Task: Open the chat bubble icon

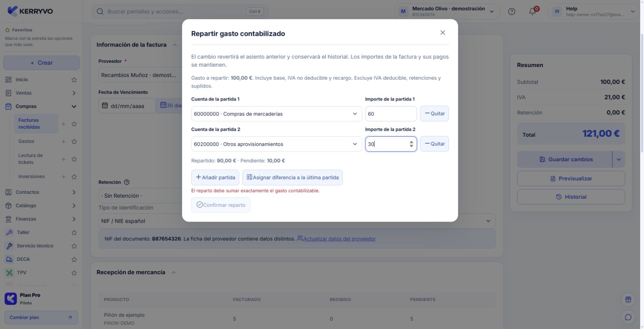Action: [x=628, y=317]
